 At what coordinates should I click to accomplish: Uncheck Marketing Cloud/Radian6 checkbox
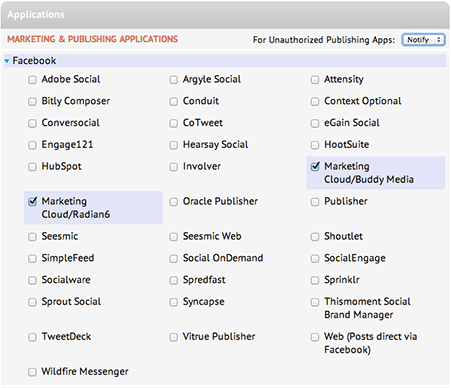32,201
